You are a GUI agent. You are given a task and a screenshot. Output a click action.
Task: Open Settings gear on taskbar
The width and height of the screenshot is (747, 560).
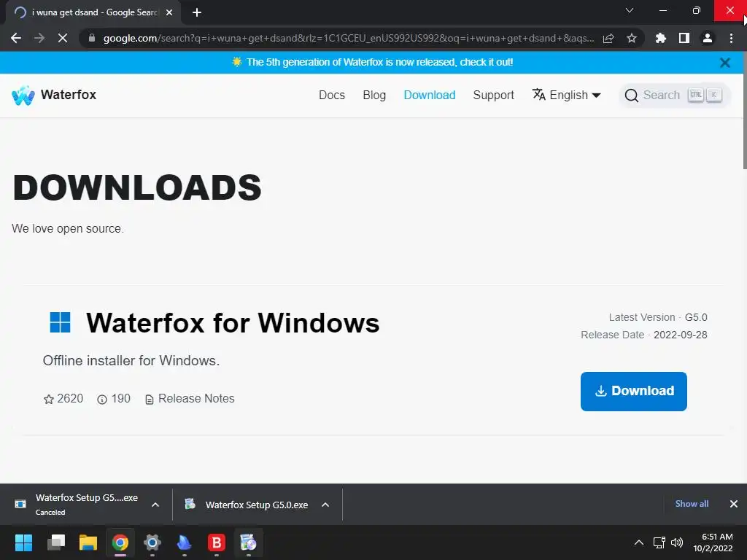(x=152, y=542)
